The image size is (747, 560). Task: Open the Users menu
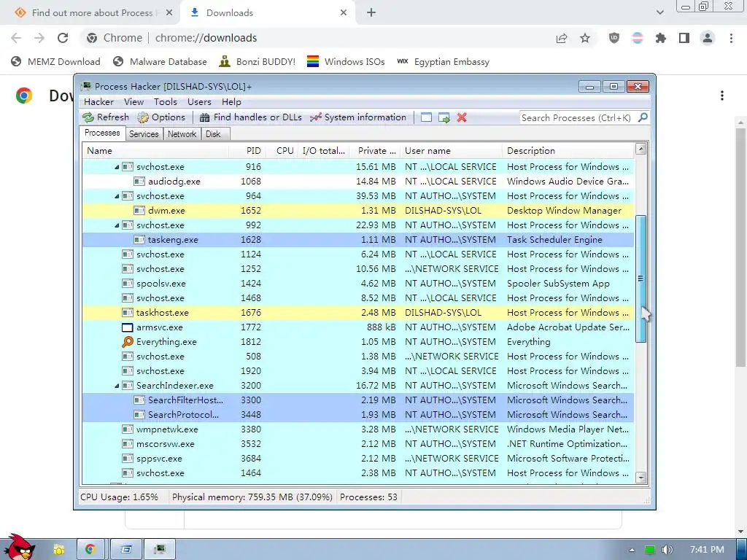[199, 102]
